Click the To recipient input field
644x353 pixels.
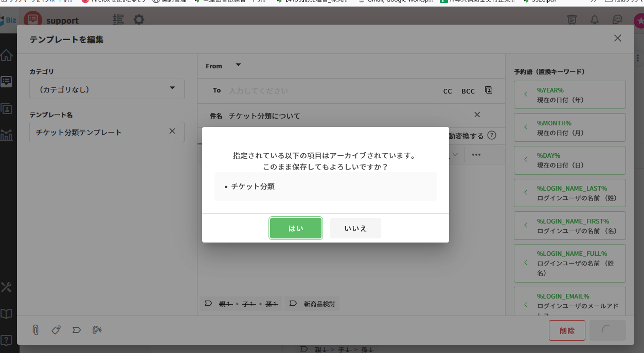click(x=329, y=91)
